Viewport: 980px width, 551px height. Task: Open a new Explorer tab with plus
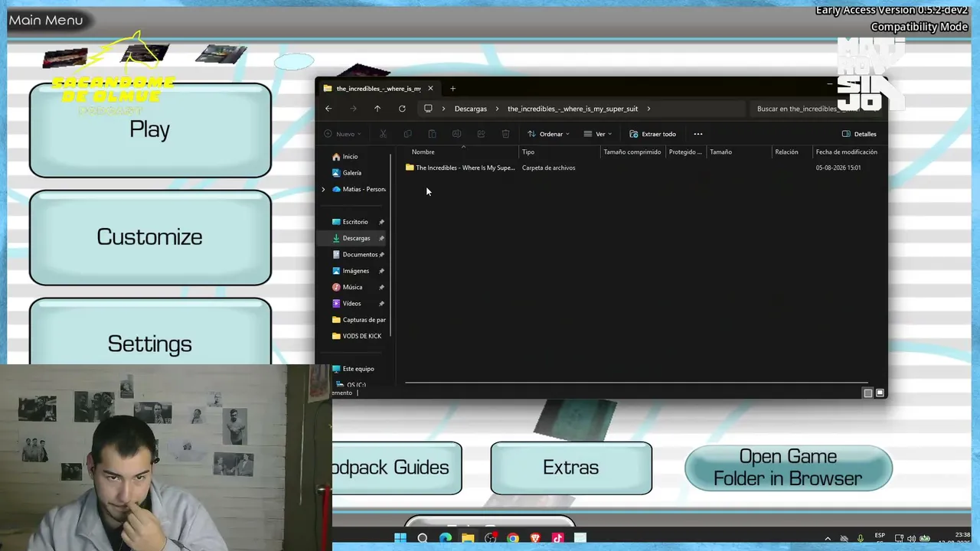click(452, 89)
